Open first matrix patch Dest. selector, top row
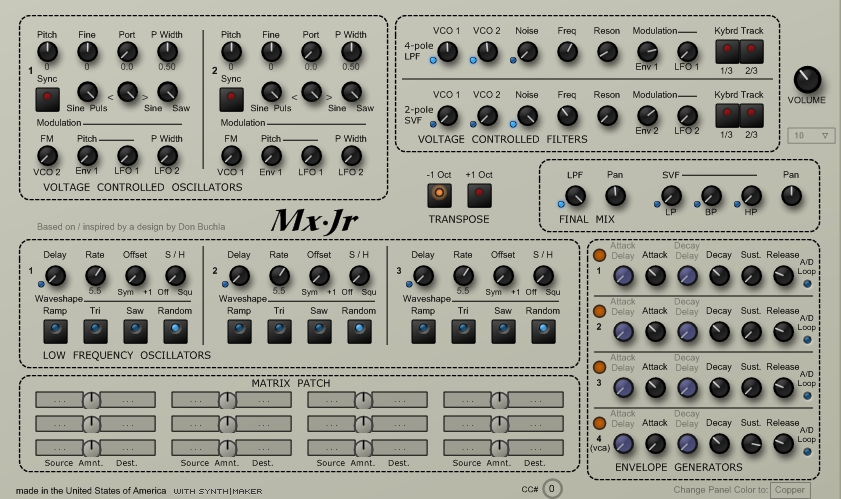 pyautogui.click(x=128, y=400)
